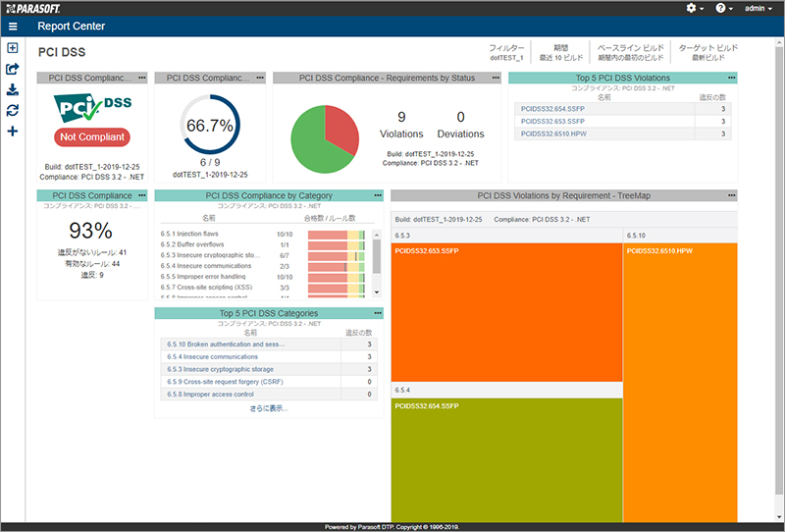Open PCIDSS32.654.SSFP in Top 5 Violations
This screenshot has width=785, height=532.
coord(552,109)
